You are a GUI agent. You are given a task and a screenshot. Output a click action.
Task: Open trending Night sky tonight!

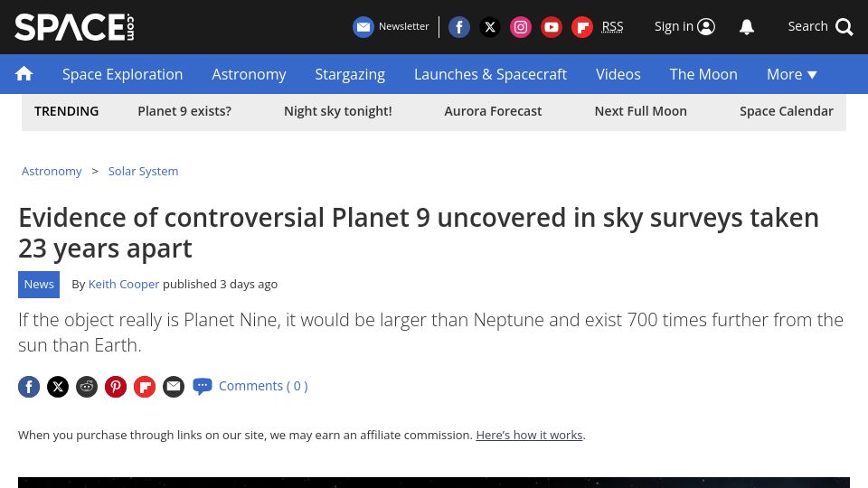[337, 111]
